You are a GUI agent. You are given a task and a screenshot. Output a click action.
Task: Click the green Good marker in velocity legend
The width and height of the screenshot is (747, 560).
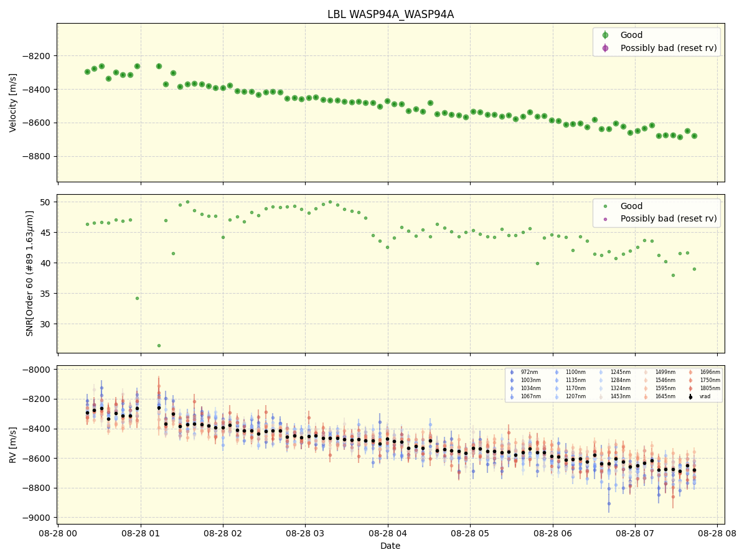[x=605, y=35]
